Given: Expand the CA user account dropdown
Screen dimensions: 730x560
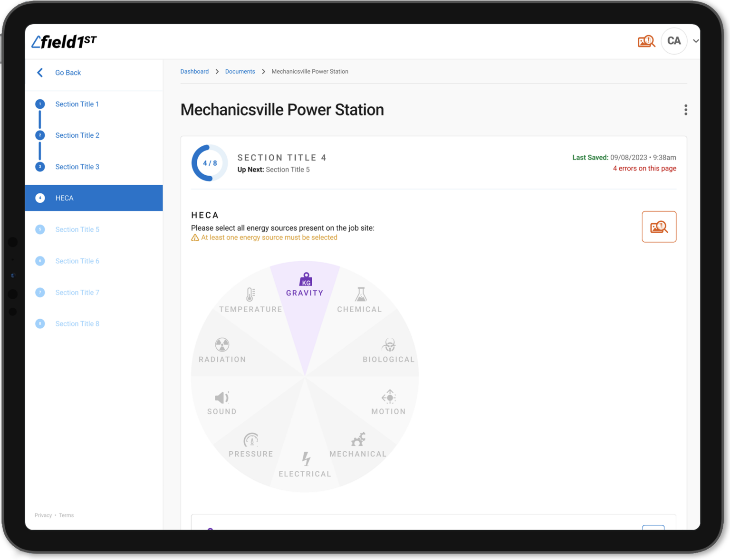Looking at the screenshot, I should coord(695,41).
